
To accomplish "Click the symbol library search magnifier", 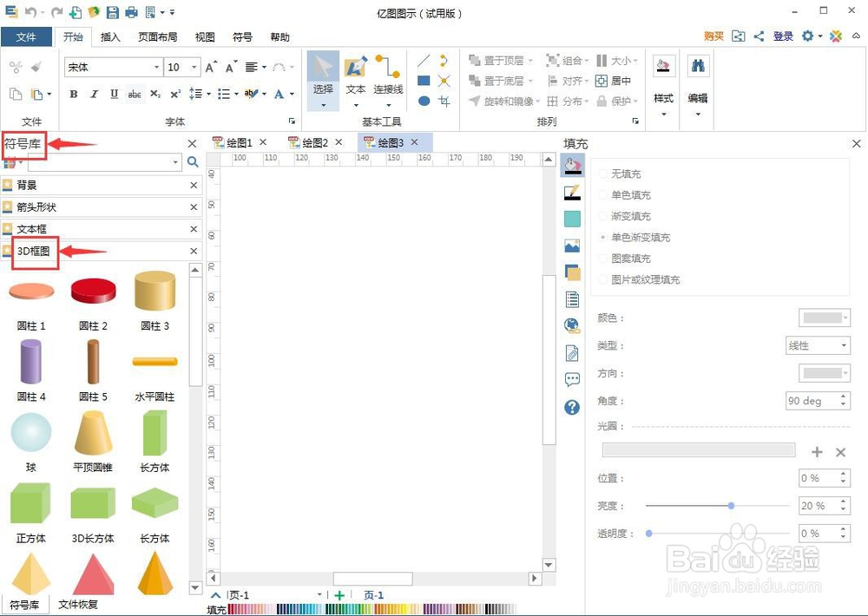I will pyautogui.click(x=193, y=161).
